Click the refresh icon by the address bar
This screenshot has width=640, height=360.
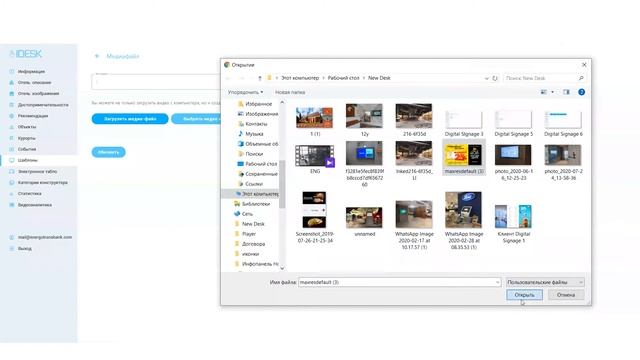tap(495, 78)
